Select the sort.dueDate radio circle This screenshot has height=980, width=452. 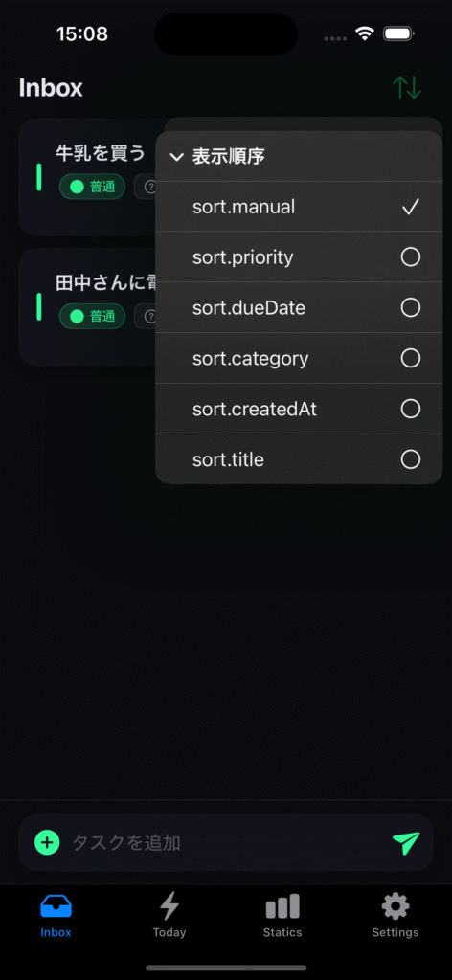pyautogui.click(x=410, y=307)
